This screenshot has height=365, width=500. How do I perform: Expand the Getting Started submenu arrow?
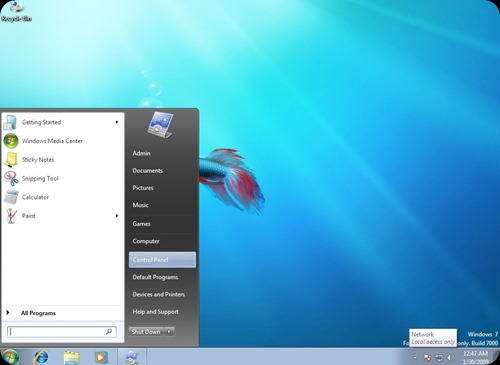coord(117,122)
